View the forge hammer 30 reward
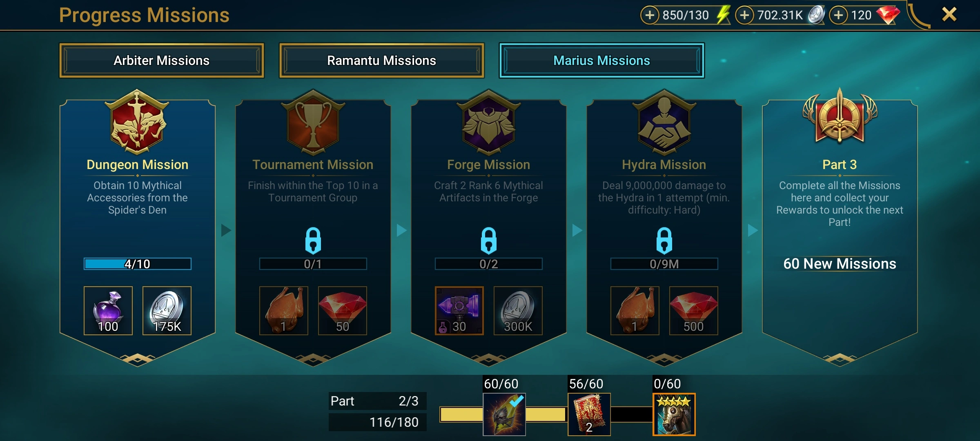The height and width of the screenshot is (441, 980). point(459,311)
